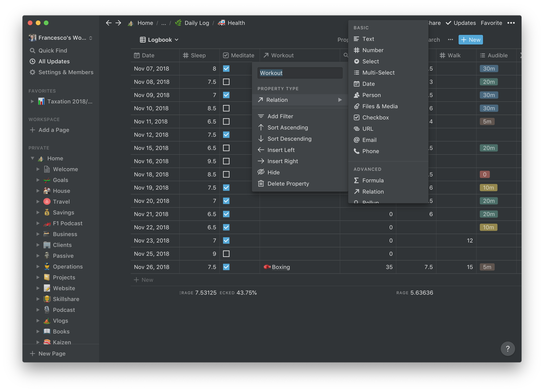Check the Meditate checkbox for Nov 08
The width and height of the screenshot is (544, 392).
point(226,82)
